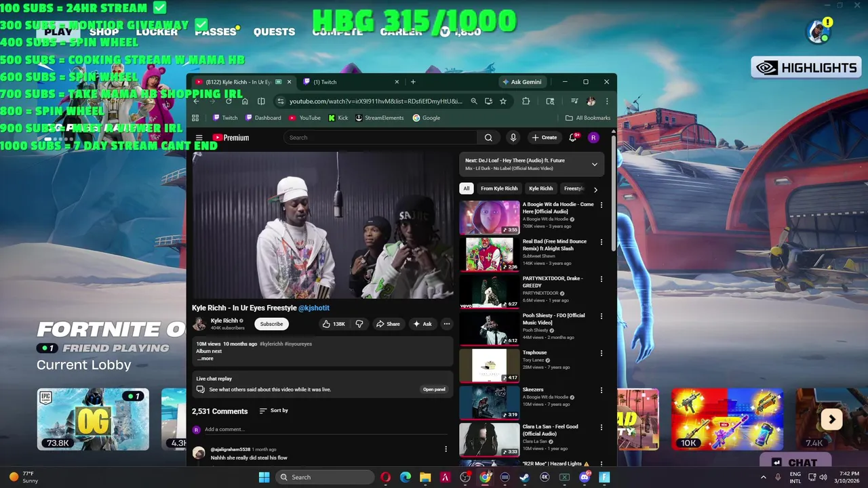This screenshot has height=488, width=868.
Task: Click the Chrome address bar URL
Action: (376, 101)
